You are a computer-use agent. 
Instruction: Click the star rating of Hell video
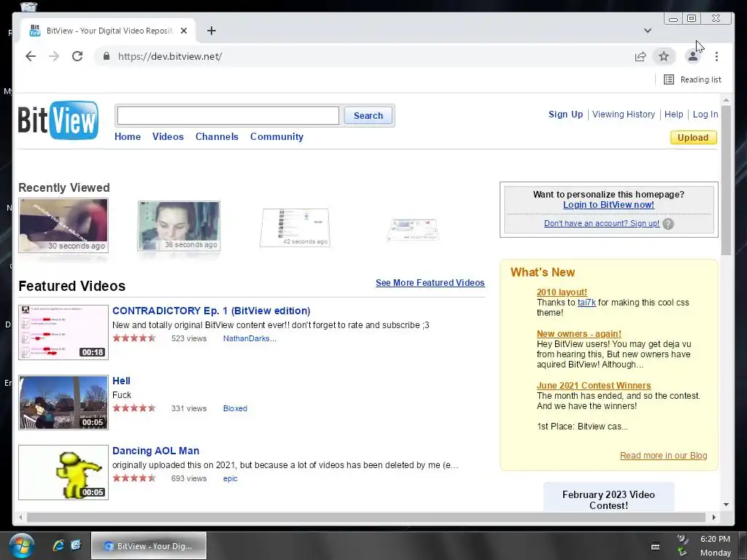tap(134, 408)
